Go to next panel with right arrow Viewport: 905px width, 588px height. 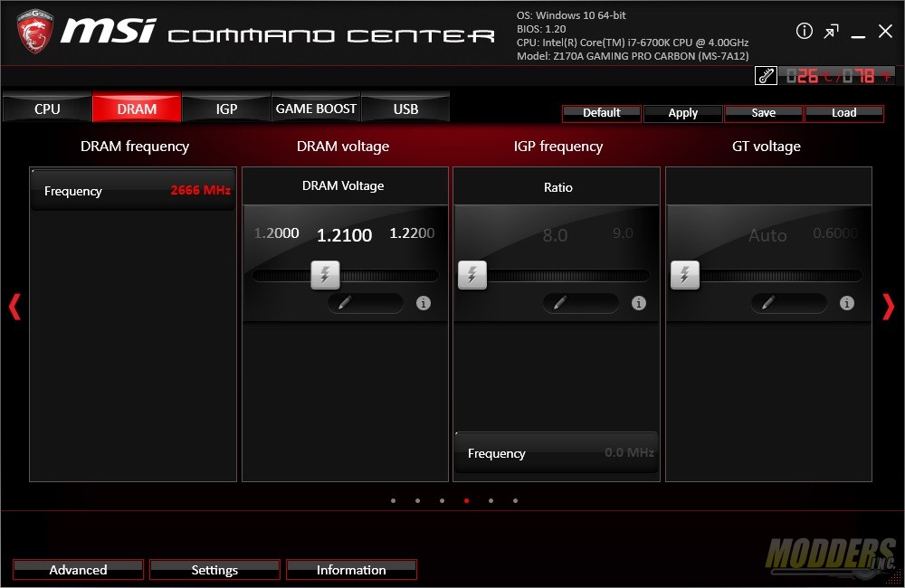coord(889,307)
